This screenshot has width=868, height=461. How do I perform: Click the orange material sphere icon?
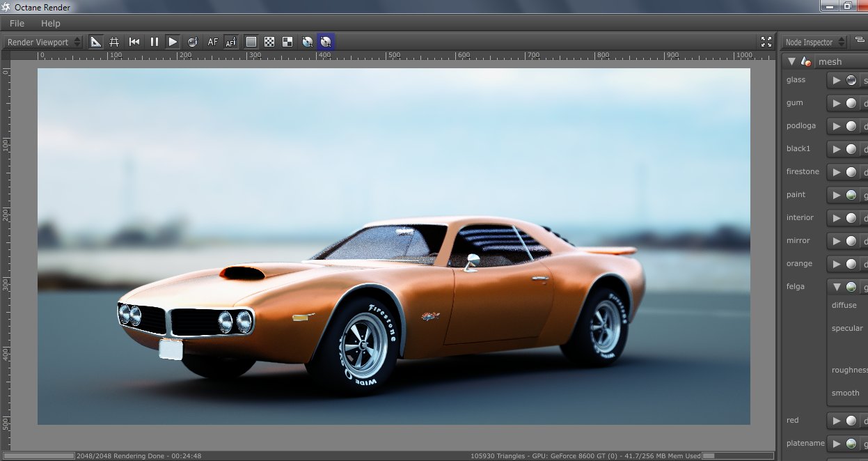pyautogui.click(x=851, y=264)
